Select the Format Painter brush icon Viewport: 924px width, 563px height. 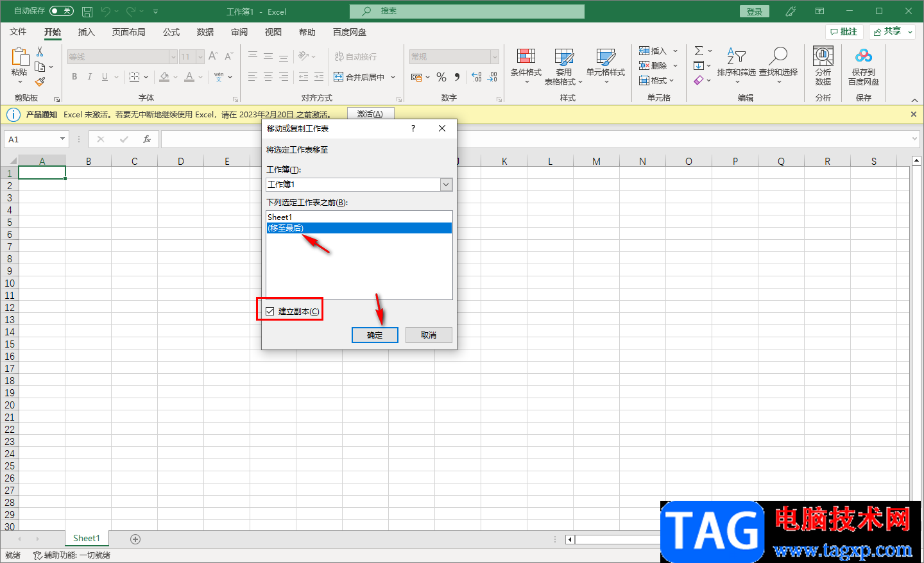40,81
